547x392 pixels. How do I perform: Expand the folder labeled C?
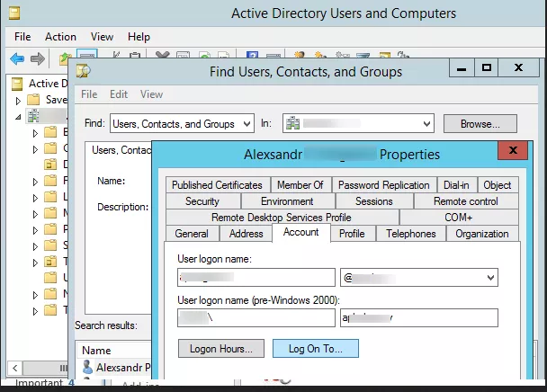[x=35, y=149]
